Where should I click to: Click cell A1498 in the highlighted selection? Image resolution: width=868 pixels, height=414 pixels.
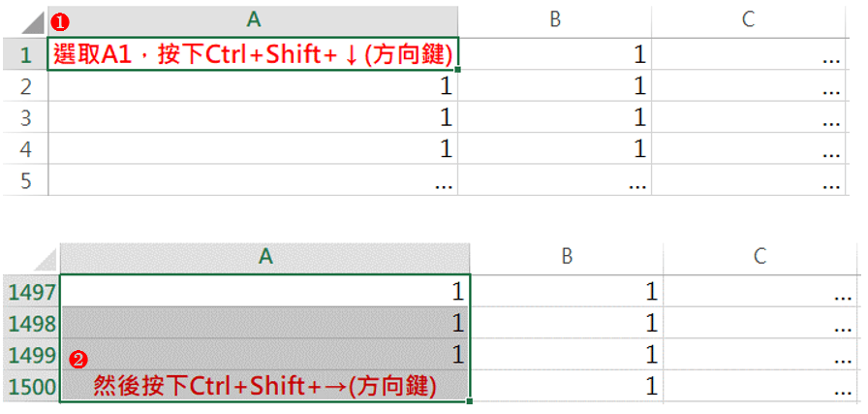[x=264, y=323]
